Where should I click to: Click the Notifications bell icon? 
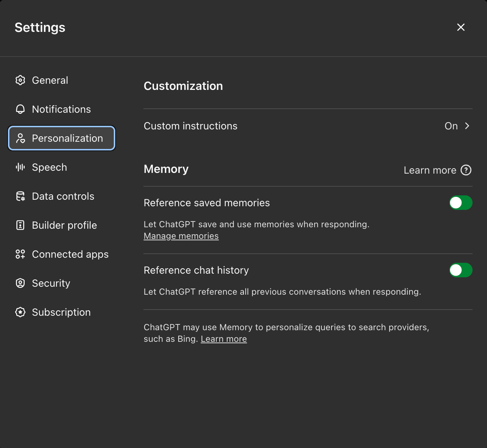coord(20,109)
